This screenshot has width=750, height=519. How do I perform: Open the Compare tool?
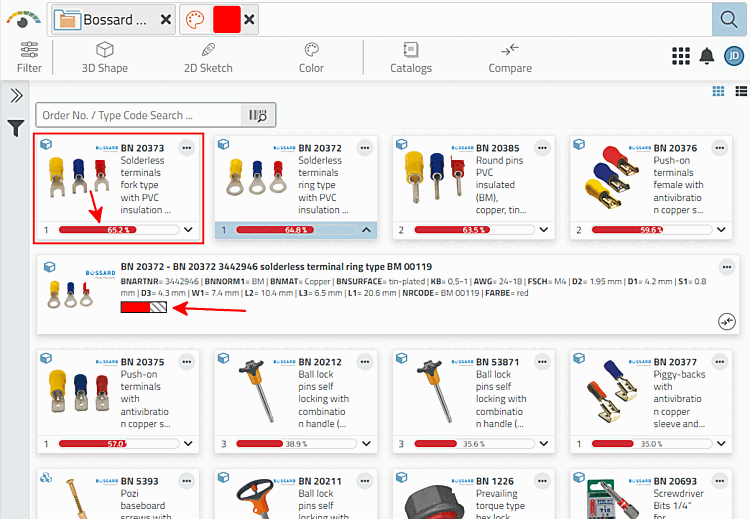point(510,57)
